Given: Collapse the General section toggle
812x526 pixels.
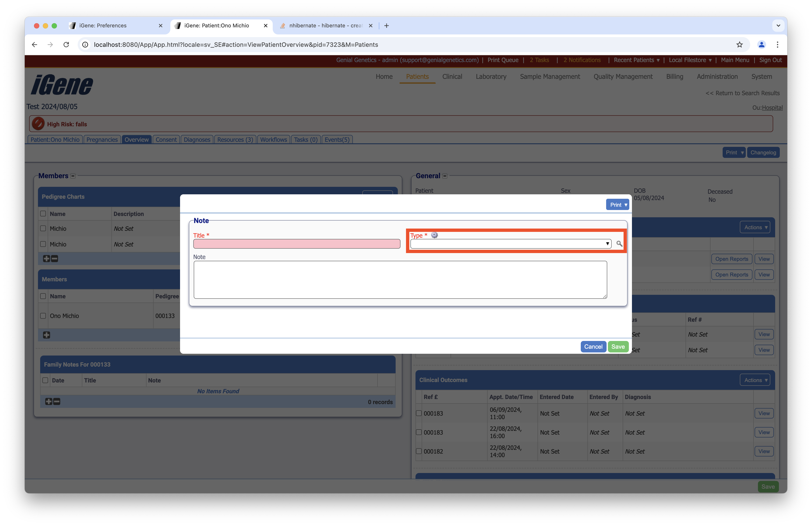Looking at the screenshot, I should [x=445, y=176].
